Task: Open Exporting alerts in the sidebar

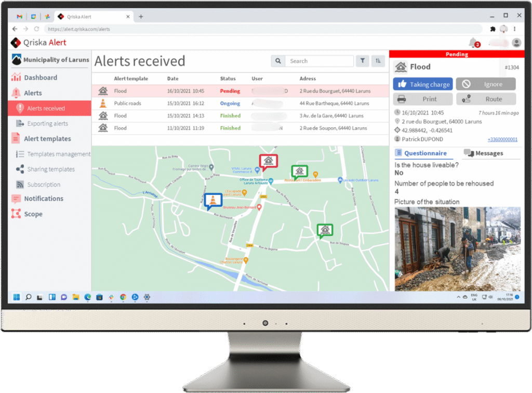Action: (42, 124)
